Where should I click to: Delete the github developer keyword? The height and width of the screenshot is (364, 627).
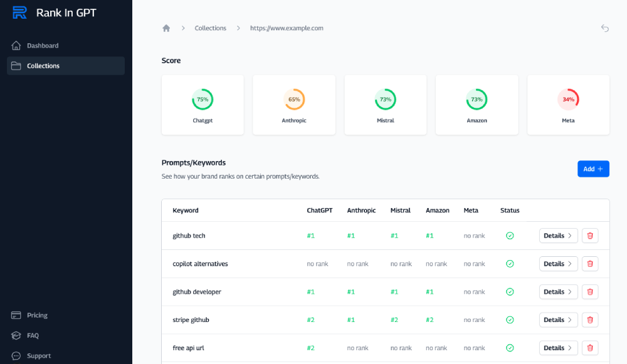point(590,292)
